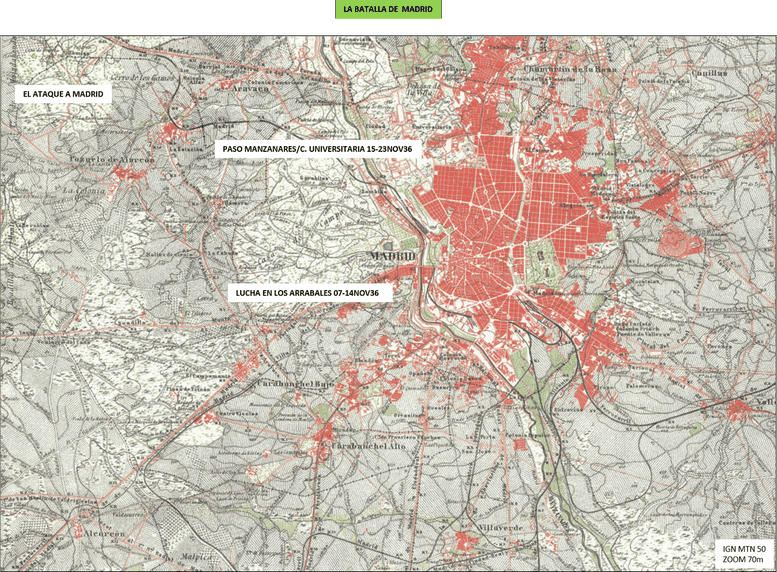Click the PASO MANZANARES/C. UNIVERSITARIA 15-23NOV36 label
This screenshot has width=777, height=572.
(318, 149)
